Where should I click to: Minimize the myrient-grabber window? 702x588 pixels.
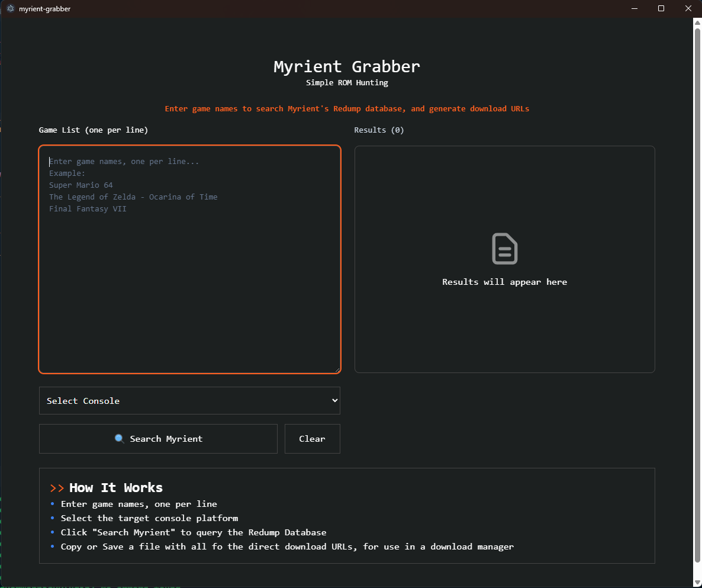(634, 9)
